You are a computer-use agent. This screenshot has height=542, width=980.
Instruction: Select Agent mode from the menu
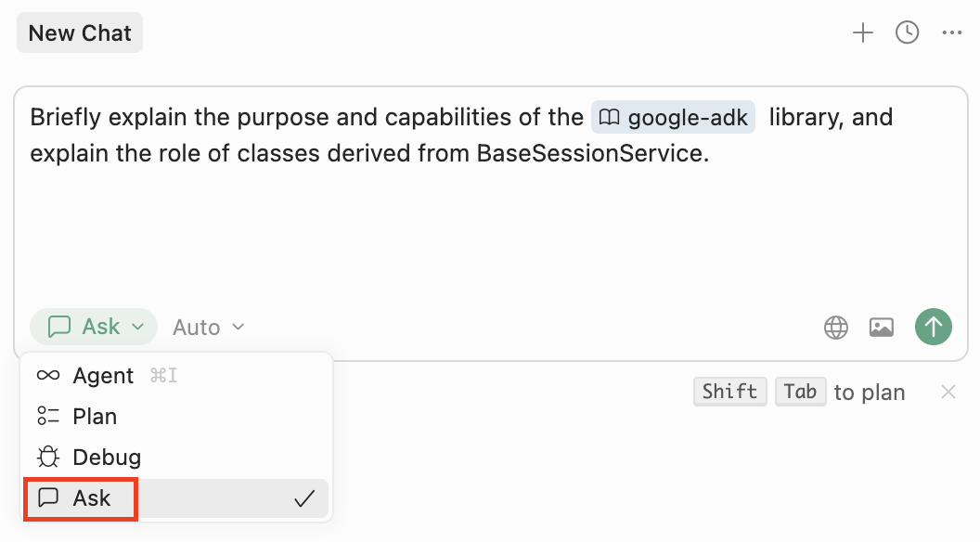tap(102, 375)
